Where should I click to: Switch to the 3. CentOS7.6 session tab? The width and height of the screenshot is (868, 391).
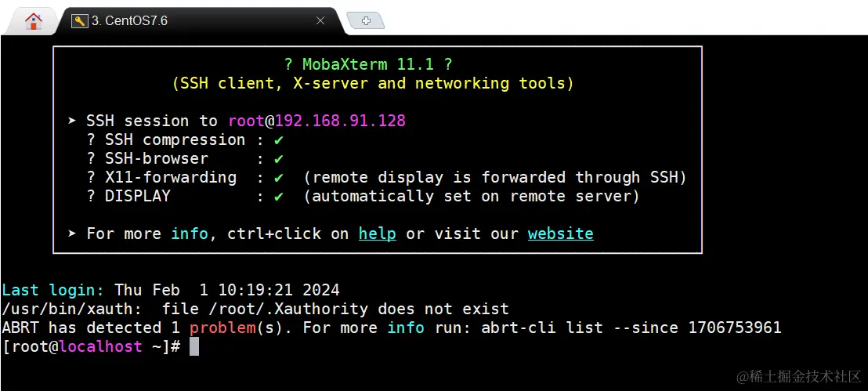pos(201,21)
